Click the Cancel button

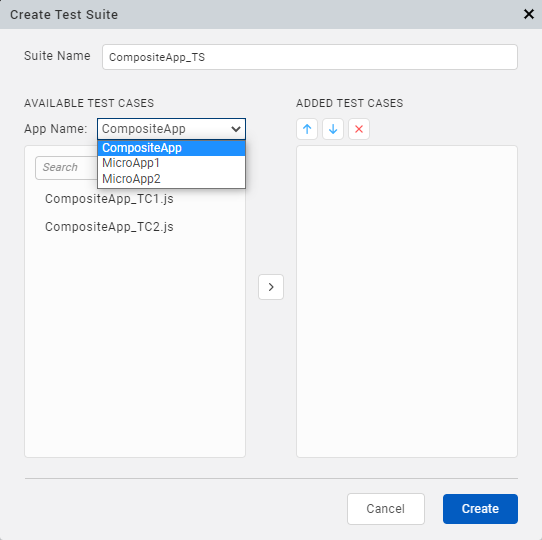(386, 509)
